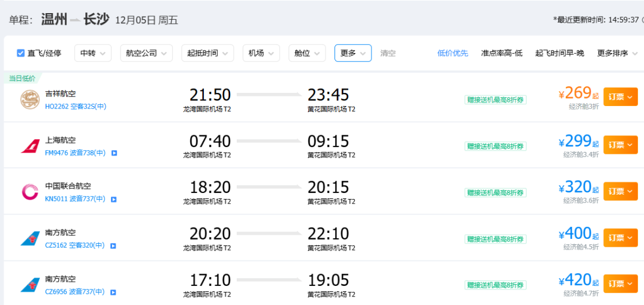
Task: Click the video icon beside KN5011
Action: [113, 200]
